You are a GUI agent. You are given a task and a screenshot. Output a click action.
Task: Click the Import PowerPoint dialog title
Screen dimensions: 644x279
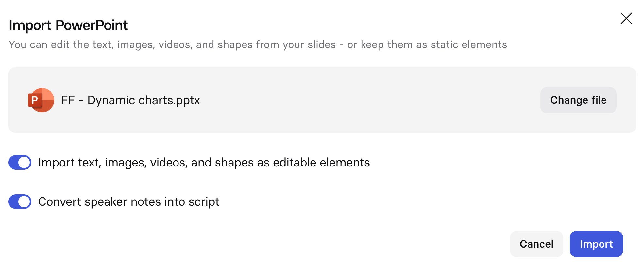point(68,26)
